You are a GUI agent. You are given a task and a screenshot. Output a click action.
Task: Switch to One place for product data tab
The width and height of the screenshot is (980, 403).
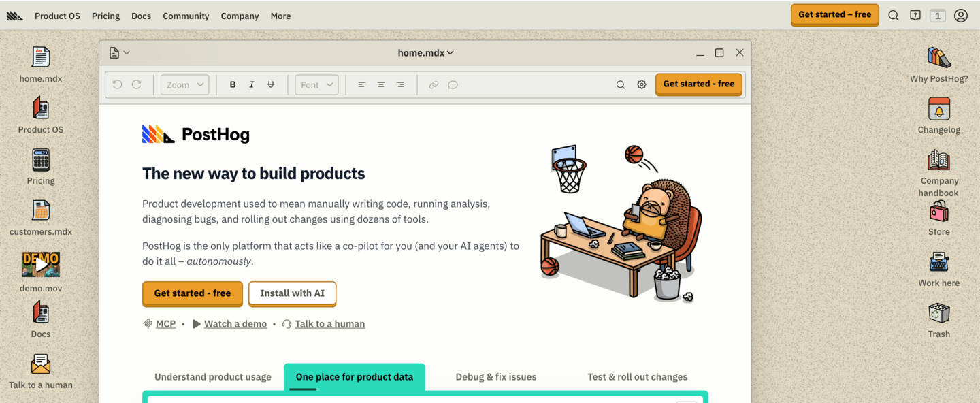(x=355, y=377)
